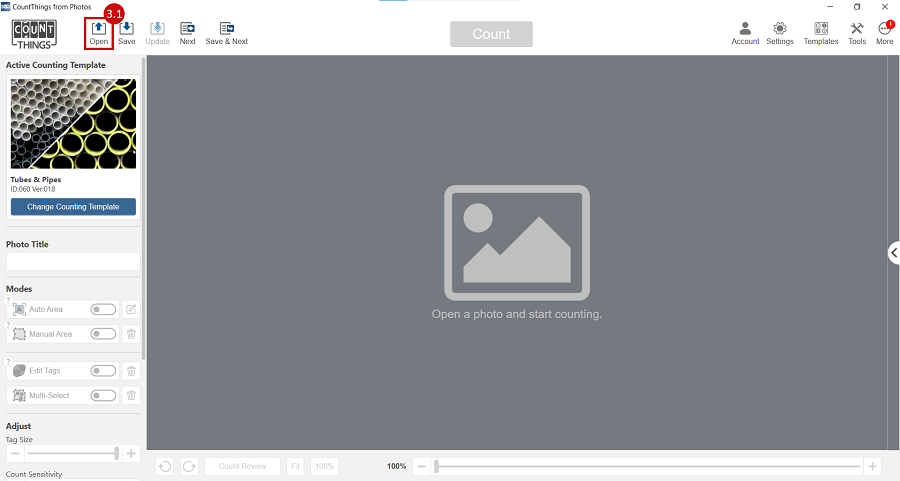
Task: Expand the right side panel arrow
Action: 894,253
